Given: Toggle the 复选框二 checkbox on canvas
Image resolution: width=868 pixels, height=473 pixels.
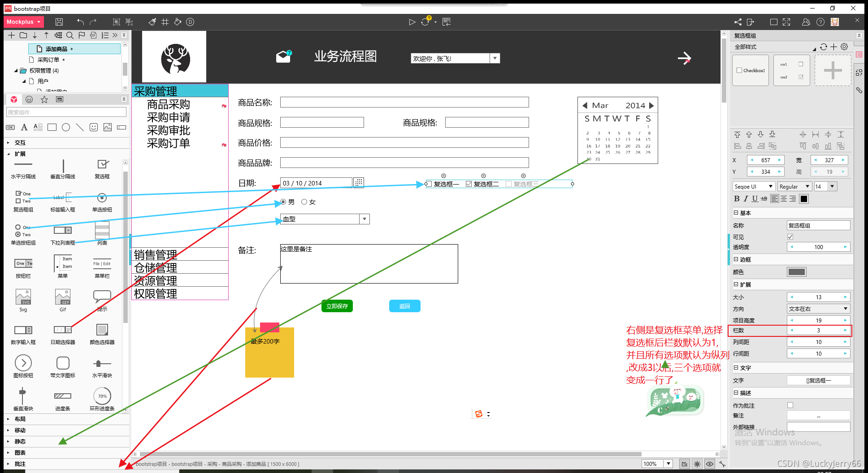Looking at the screenshot, I should [x=469, y=184].
